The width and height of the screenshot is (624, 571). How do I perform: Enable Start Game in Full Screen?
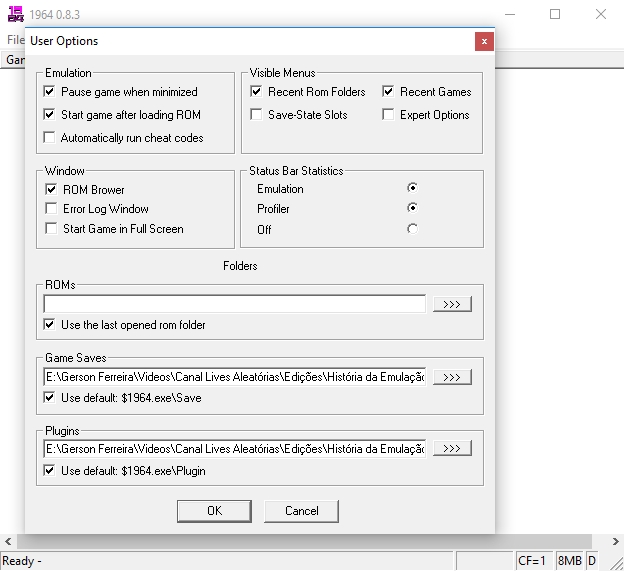coord(51,228)
